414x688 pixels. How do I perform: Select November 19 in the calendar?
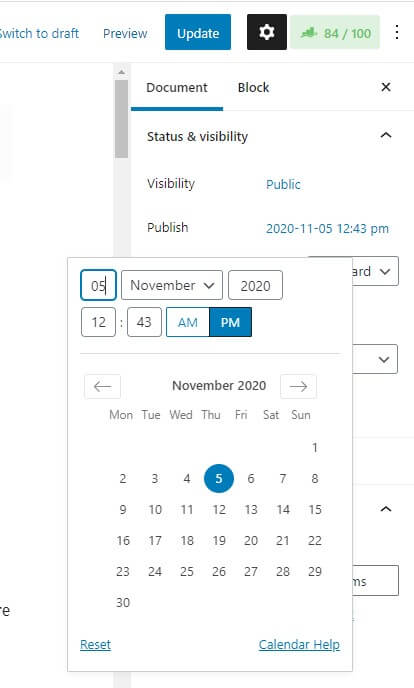point(219,541)
